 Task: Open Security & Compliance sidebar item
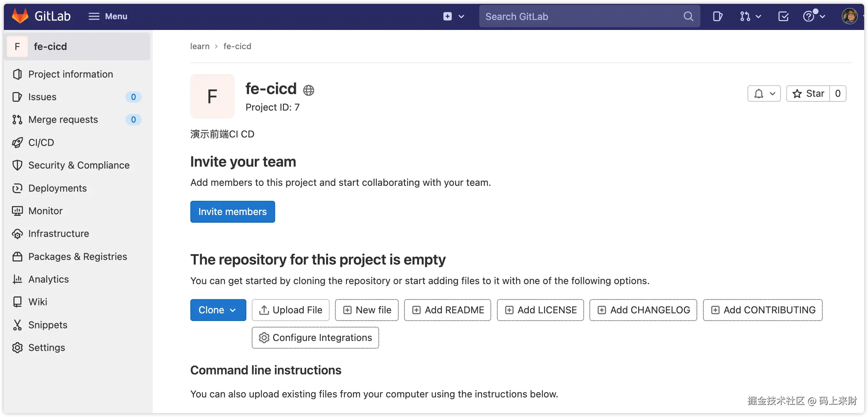pos(79,165)
